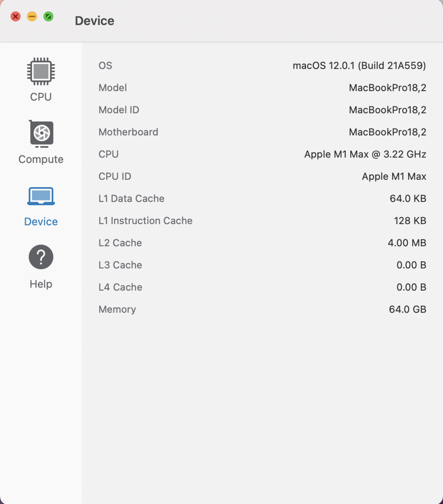Click the Device laptop icon
Viewport: 443px width, 504px height.
click(x=41, y=196)
